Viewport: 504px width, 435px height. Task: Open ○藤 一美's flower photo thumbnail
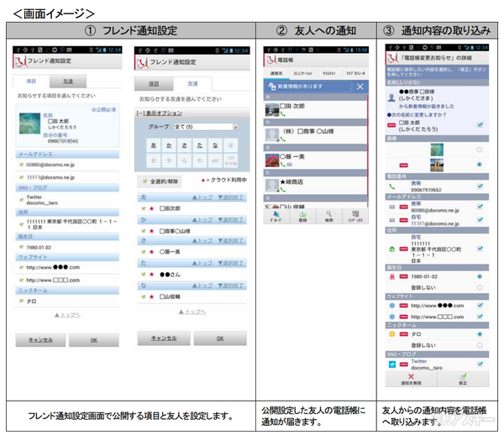(272, 160)
